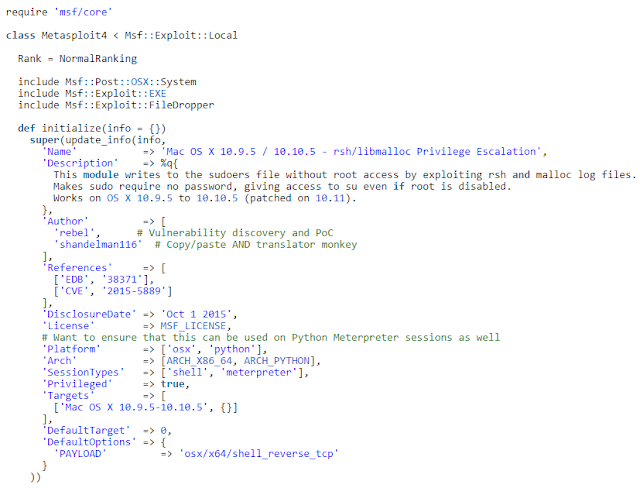The height and width of the screenshot is (488, 640).
Task: Click the '# Copy/paste AND translator monkey' comment
Action: (256, 244)
